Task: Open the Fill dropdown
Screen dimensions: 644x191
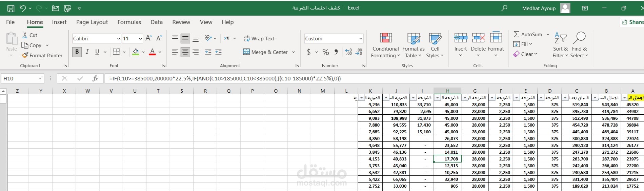Action: point(522,44)
